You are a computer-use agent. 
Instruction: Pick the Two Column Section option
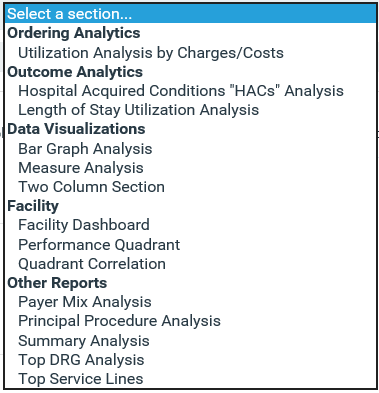coord(191,187)
